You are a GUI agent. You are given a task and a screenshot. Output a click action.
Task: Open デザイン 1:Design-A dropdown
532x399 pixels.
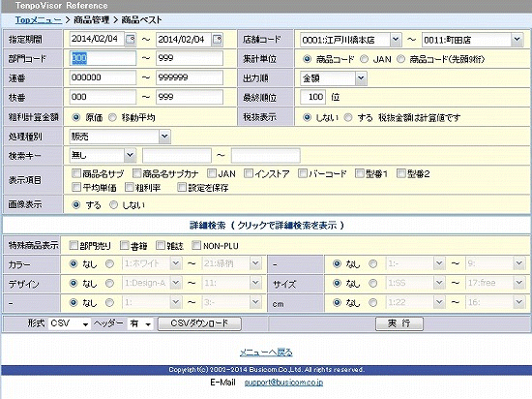[152, 283]
